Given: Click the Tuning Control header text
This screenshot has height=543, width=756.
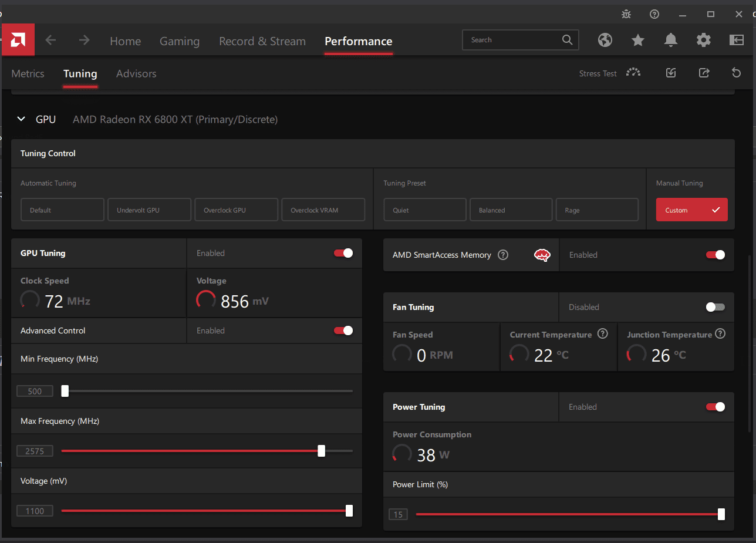Looking at the screenshot, I should click(48, 153).
